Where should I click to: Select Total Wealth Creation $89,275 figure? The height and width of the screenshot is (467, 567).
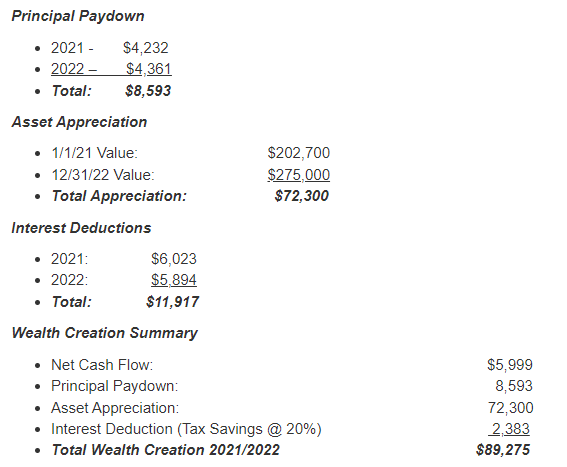(503, 450)
